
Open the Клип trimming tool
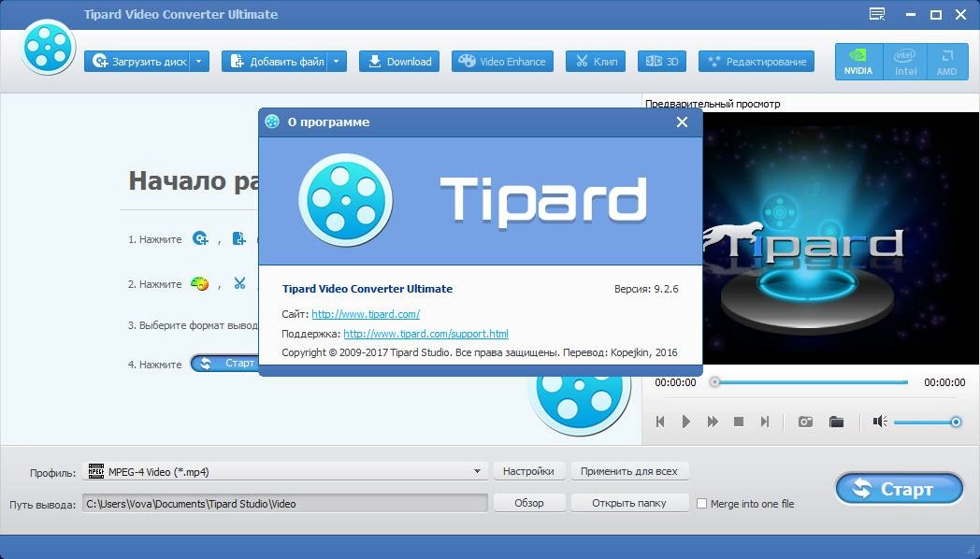(595, 61)
